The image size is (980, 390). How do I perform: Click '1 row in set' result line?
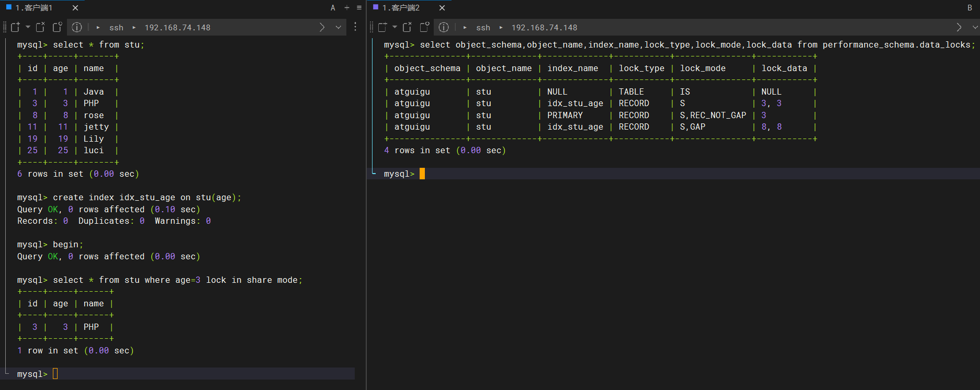75,351
